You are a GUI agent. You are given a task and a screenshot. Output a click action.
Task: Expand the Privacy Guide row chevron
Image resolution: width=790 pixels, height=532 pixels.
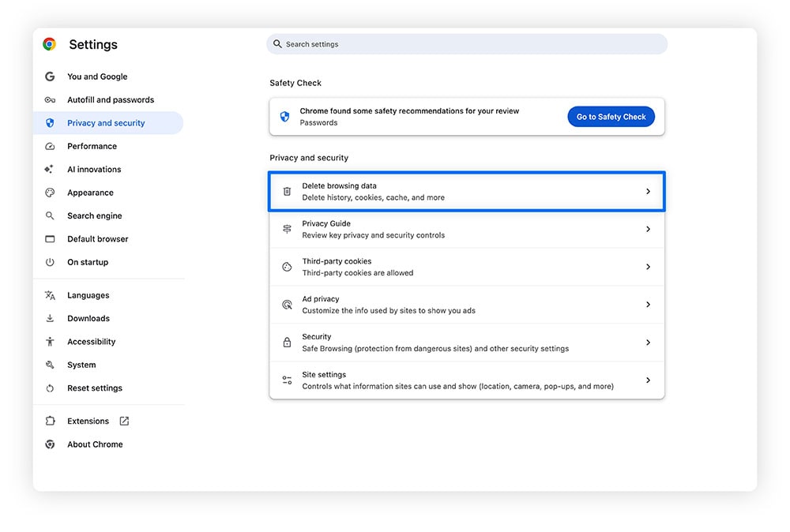pyautogui.click(x=649, y=229)
